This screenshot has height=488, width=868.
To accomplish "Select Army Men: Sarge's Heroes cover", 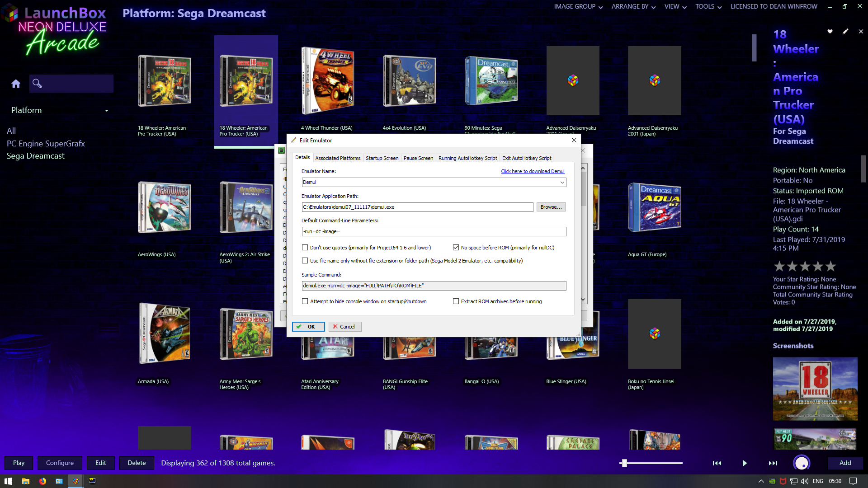I will [246, 333].
